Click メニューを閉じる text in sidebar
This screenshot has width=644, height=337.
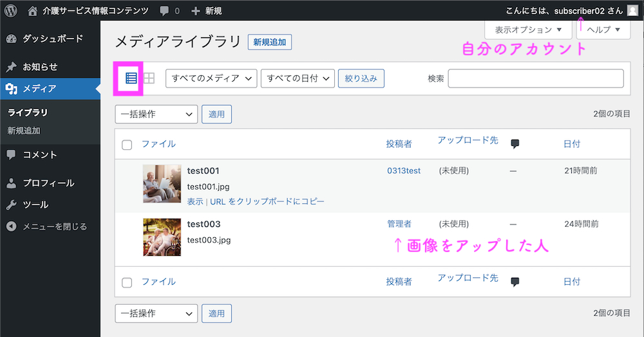(55, 226)
